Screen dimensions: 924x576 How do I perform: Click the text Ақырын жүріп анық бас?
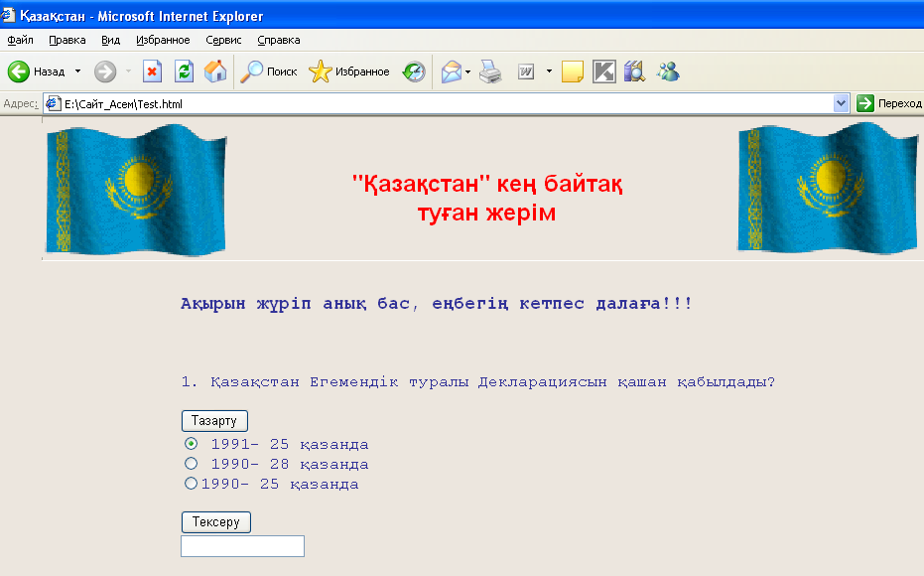pyautogui.click(x=295, y=304)
